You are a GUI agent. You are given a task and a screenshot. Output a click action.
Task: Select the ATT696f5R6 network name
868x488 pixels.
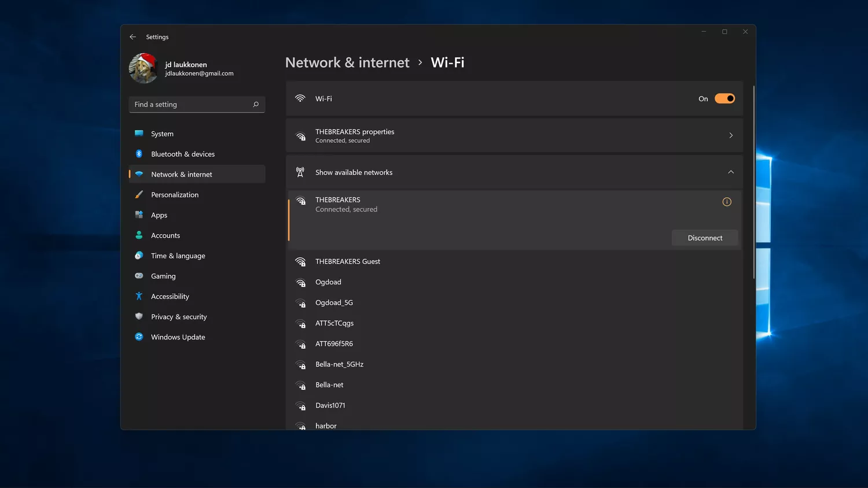[x=334, y=344]
